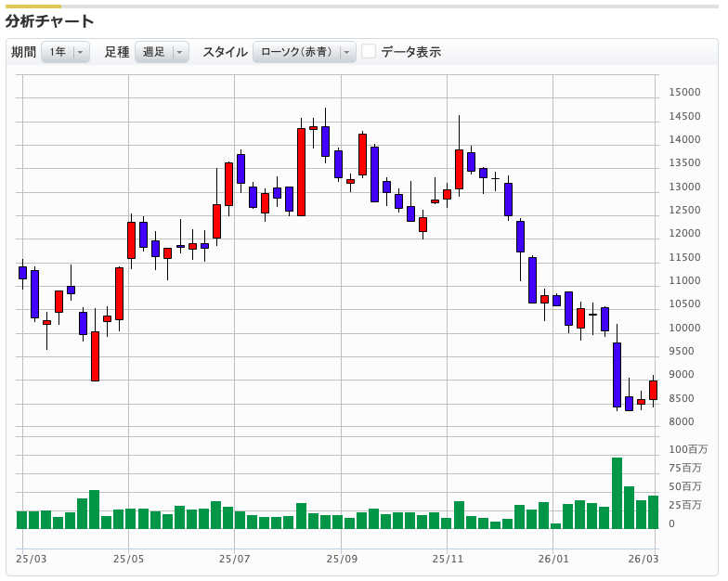728x581 pixels.
Task: Select the 25/11 date axis label
Action: pos(448,559)
